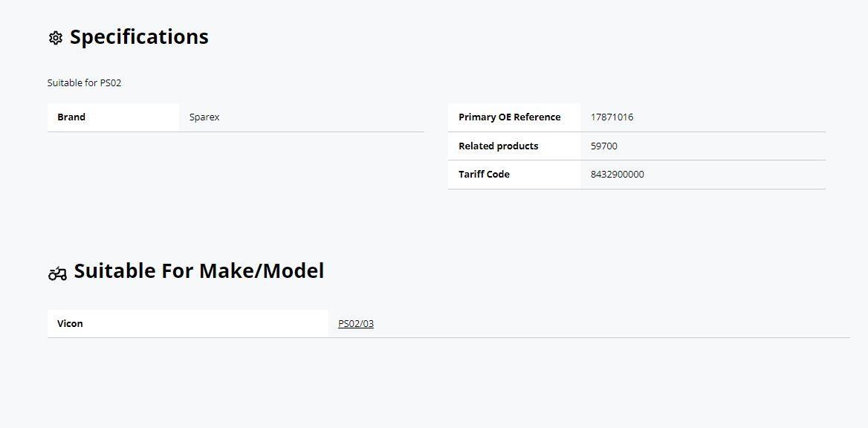The image size is (868, 428).
Task: Click the Sparex brand value
Action: point(204,117)
